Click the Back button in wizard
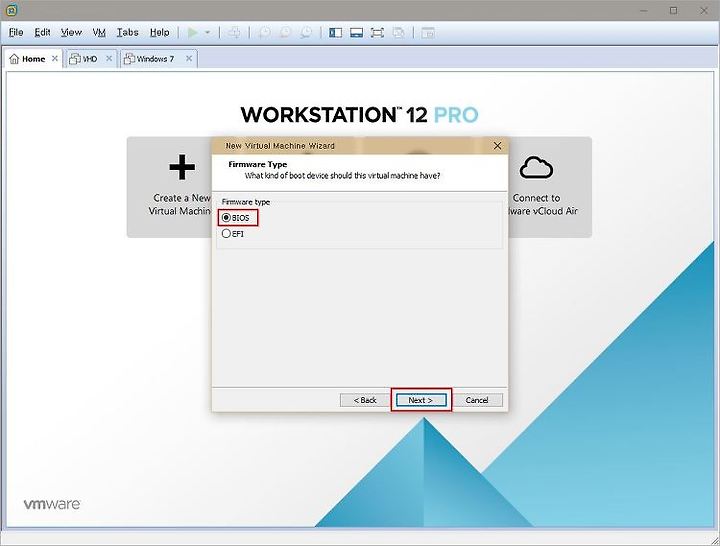This screenshot has height=546, width=720. click(365, 400)
